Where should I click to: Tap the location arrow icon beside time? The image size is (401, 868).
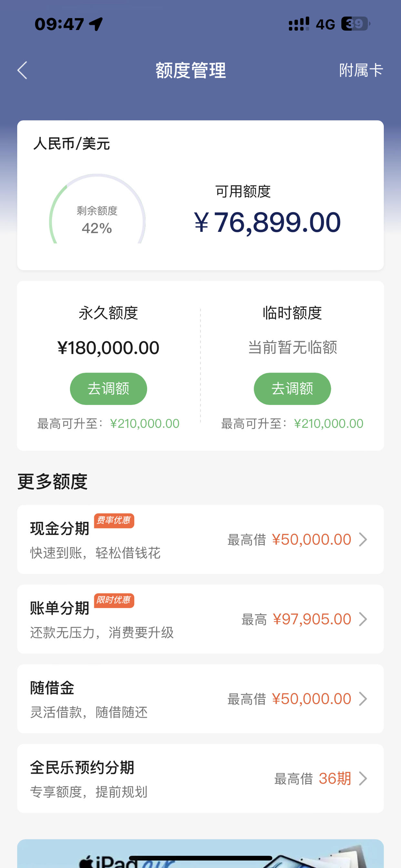click(96, 24)
